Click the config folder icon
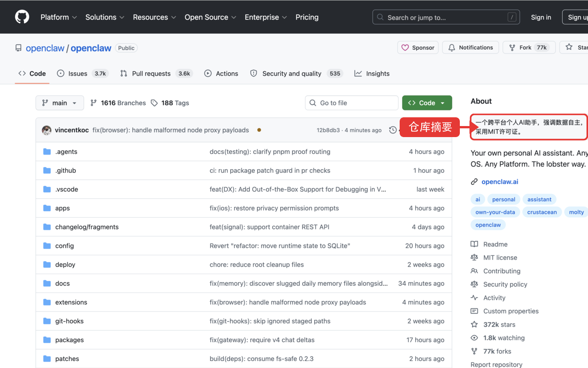Screen dimensions: 588x368 pyautogui.click(x=47, y=246)
